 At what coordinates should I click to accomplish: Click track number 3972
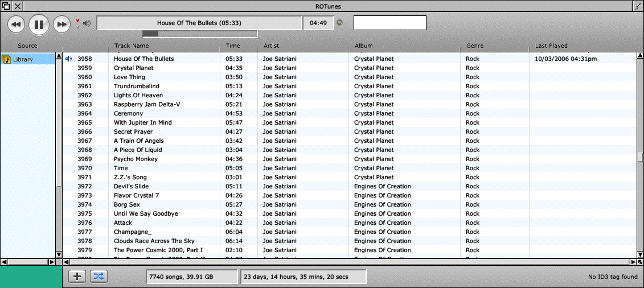coord(84,186)
